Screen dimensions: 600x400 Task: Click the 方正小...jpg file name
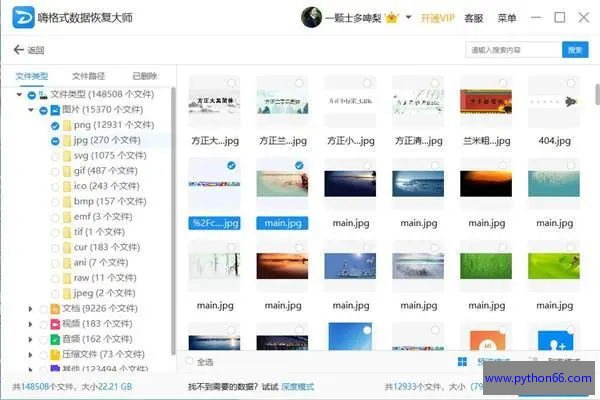coord(351,141)
